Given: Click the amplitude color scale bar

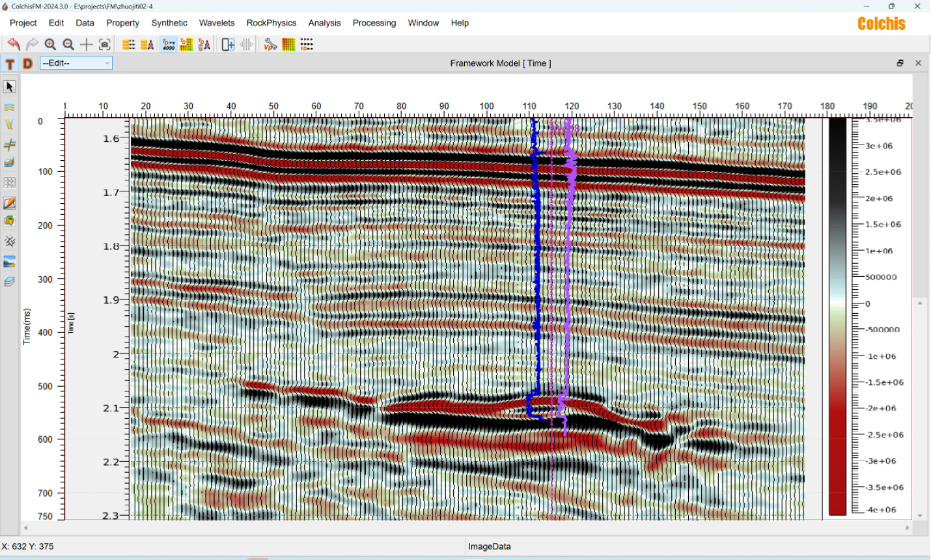Looking at the screenshot, I should (x=838, y=316).
